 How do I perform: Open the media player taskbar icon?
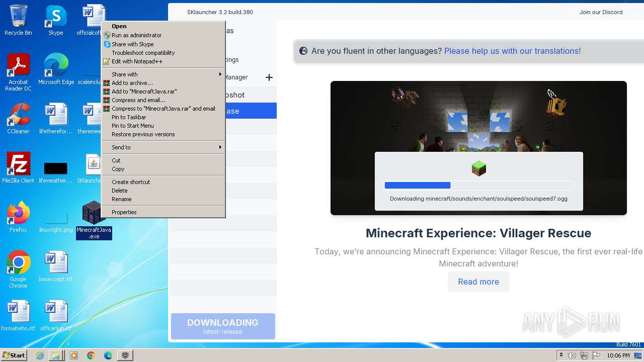[74, 355]
